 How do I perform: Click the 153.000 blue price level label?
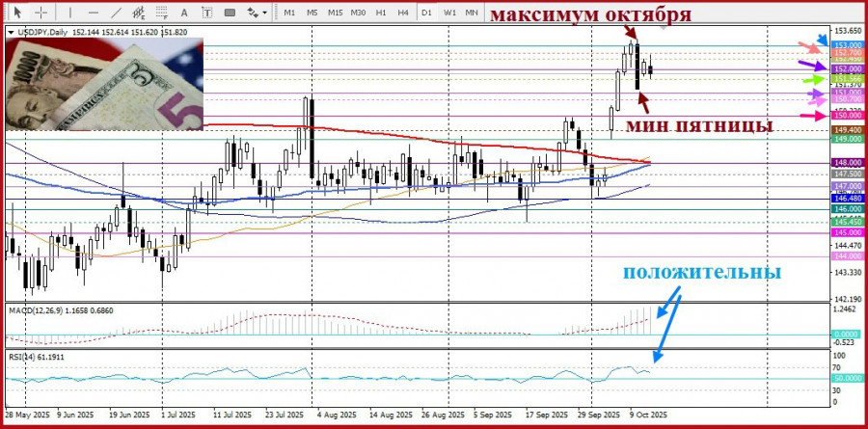click(848, 45)
